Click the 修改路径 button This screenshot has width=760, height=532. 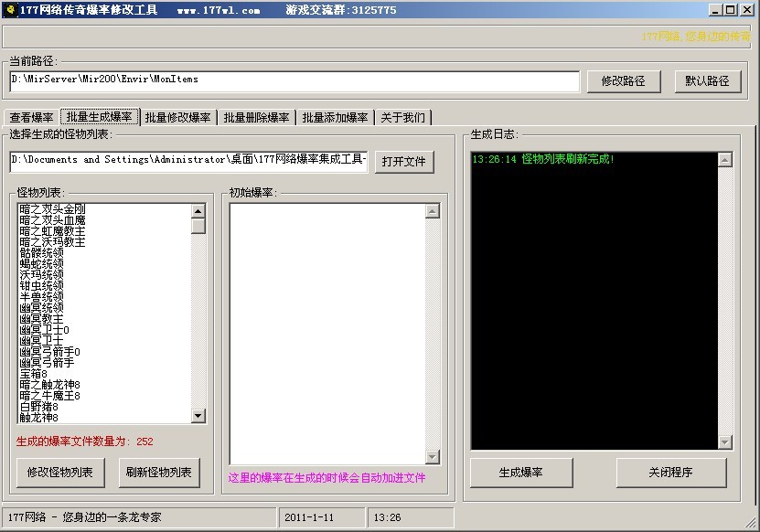(623, 80)
